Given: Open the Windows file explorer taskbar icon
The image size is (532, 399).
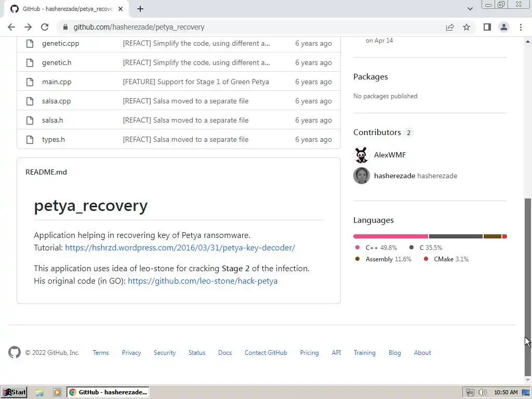Looking at the screenshot, I should (x=39, y=393).
